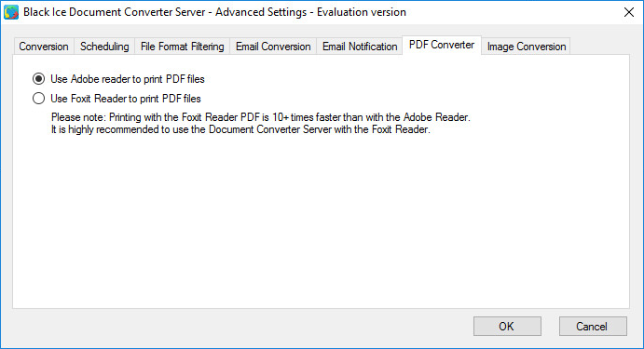
Task: Switch to the Conversion tab
Action: [x=44, y=47]
